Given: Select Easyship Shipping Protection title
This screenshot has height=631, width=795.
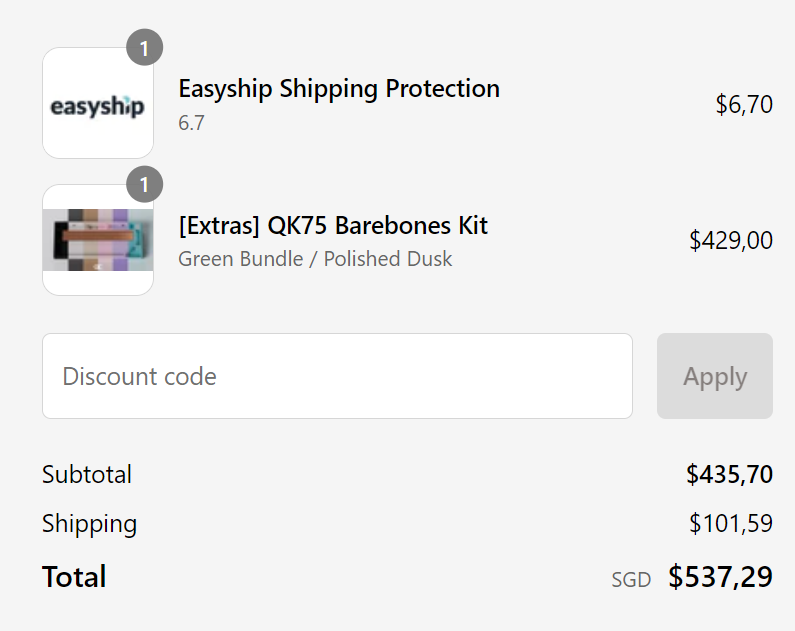Looking at the screenshot, I should pyautogui.click(x=339, y=89).
